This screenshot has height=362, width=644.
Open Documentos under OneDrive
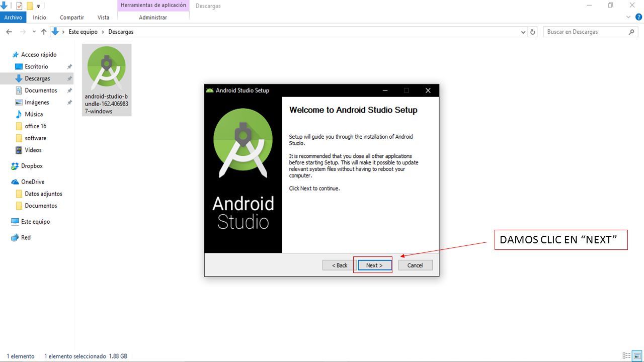[41, 206]
